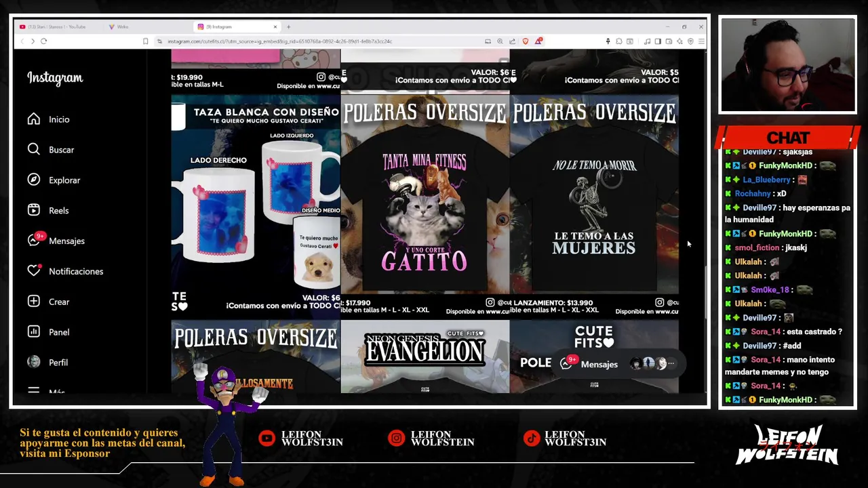This screenshot has width=868, height=488.
Task: Open a new browser tab
Action: pyautogui.click(x=288, y=27)
